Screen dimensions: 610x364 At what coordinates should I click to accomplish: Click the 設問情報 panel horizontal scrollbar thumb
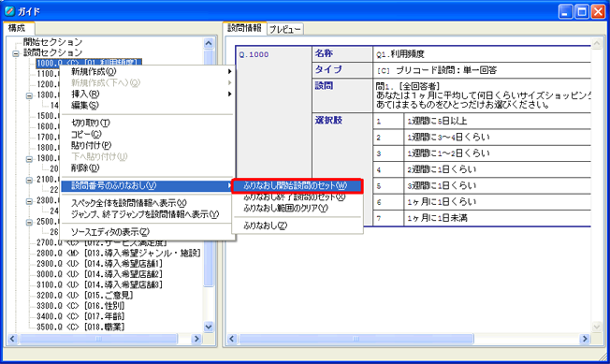(356, 339)
